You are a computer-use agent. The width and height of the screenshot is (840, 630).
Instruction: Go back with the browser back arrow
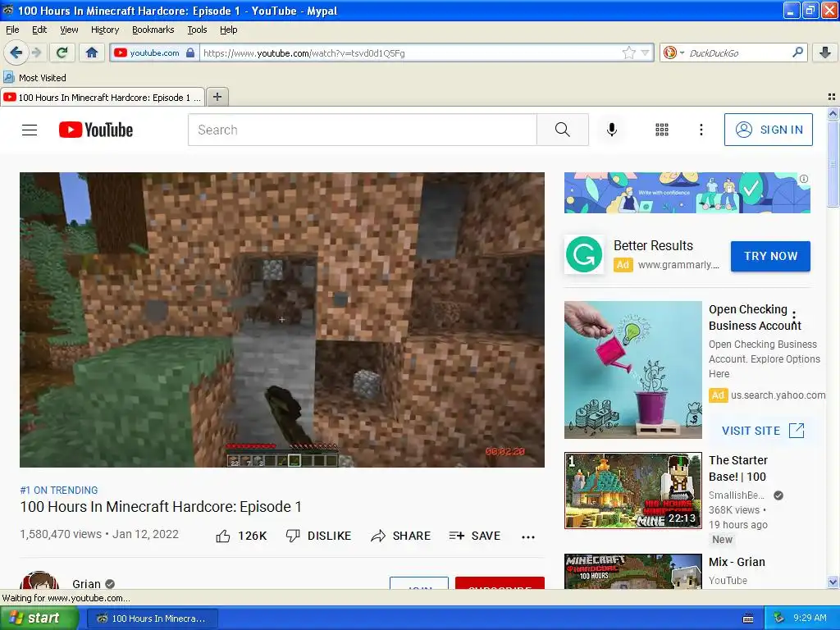click(x=16, y=52)
